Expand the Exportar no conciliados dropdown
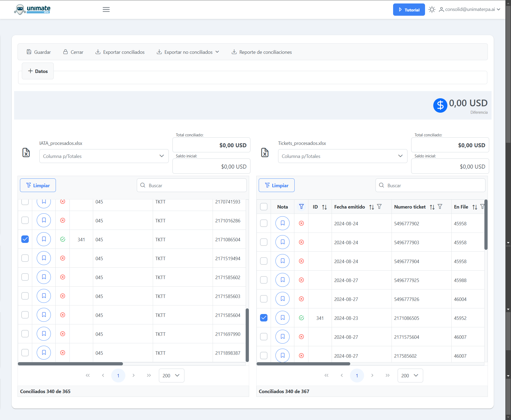Image resolution: width=511 pixels, height=420 pixels. 188,52
